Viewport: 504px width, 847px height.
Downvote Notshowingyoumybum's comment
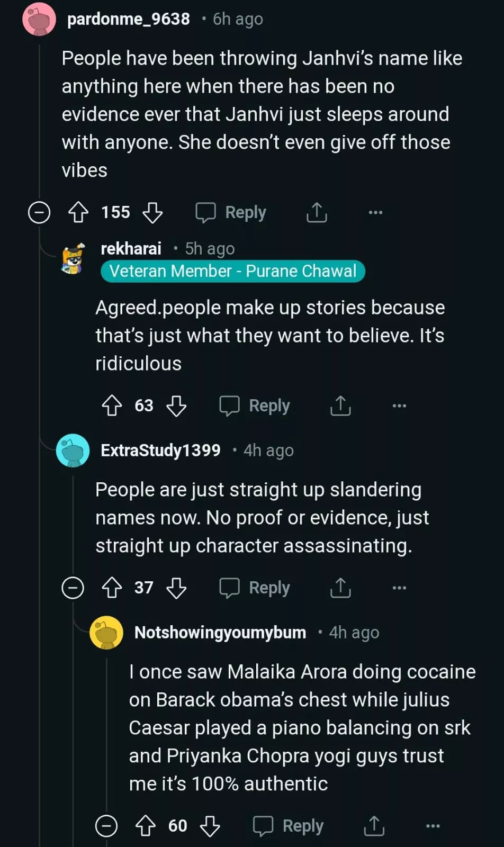210,826
